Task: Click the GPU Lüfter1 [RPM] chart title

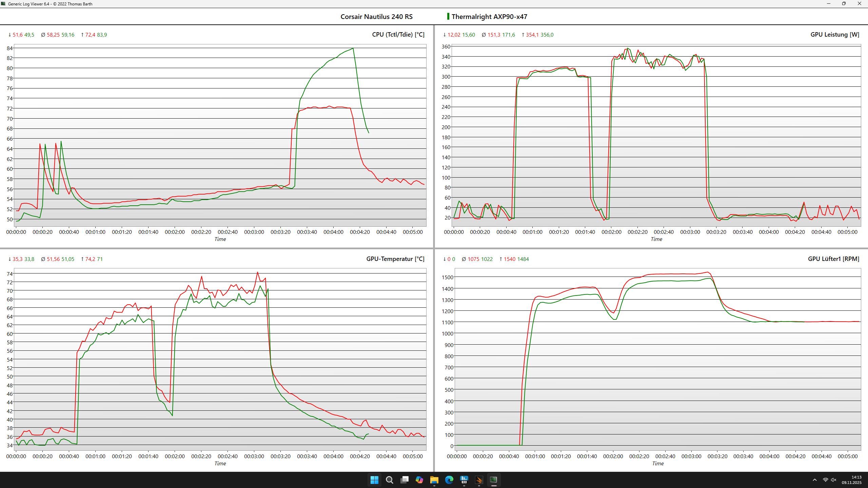Action: [833, 259]
